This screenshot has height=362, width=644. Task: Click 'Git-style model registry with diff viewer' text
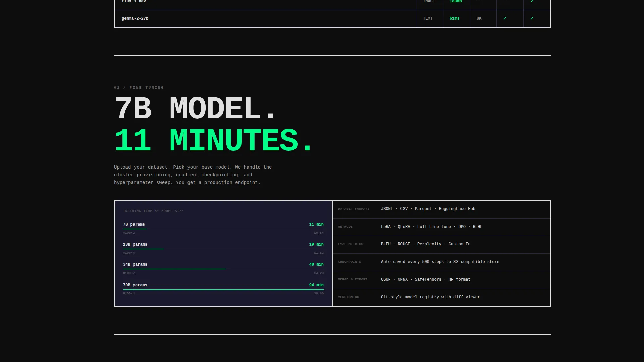point(430,297)
